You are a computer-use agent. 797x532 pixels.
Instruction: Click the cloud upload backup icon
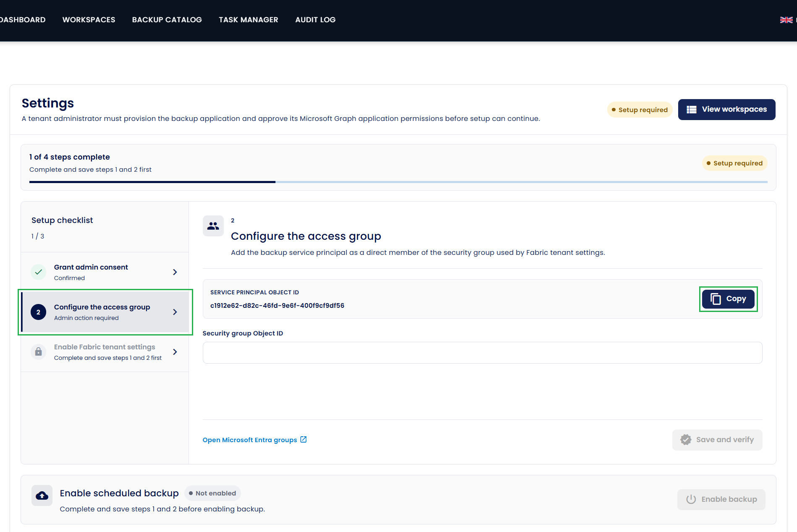coord(42,495)
